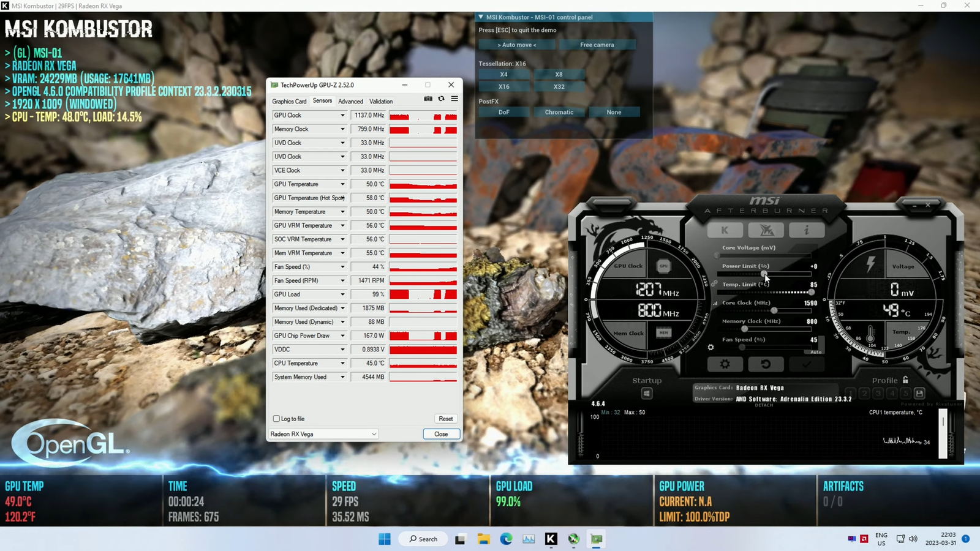Open Task View from the taskbar
The height and width of the screenshot is (551, 980).
(x=460, y=539)
